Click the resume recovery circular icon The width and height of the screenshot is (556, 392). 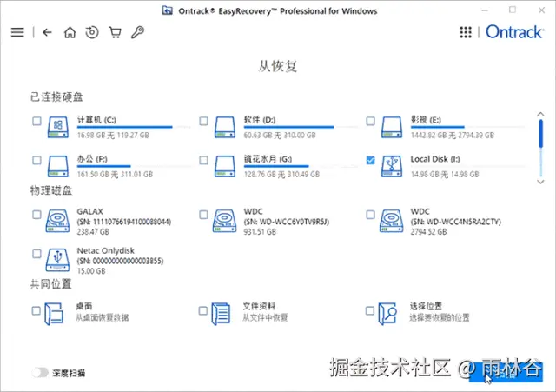pyautogui.click(x=92, y=32)
